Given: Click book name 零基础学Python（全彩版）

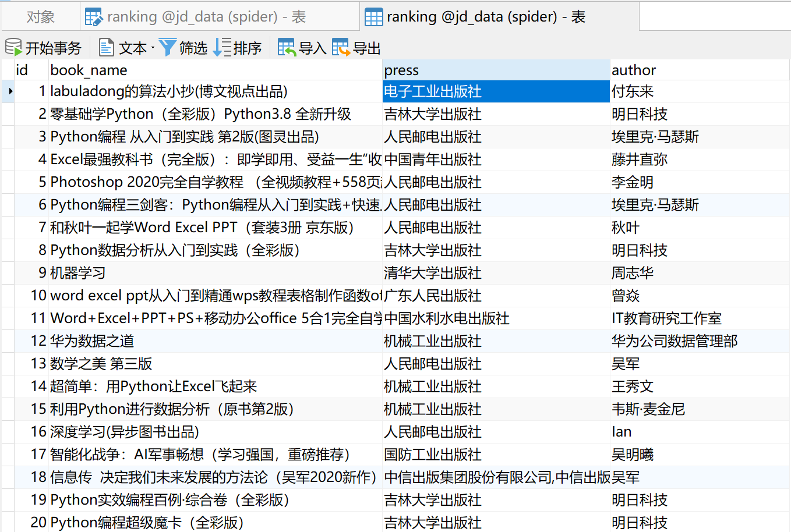Looking at the screenshot, I should click(x=215, y=114).
